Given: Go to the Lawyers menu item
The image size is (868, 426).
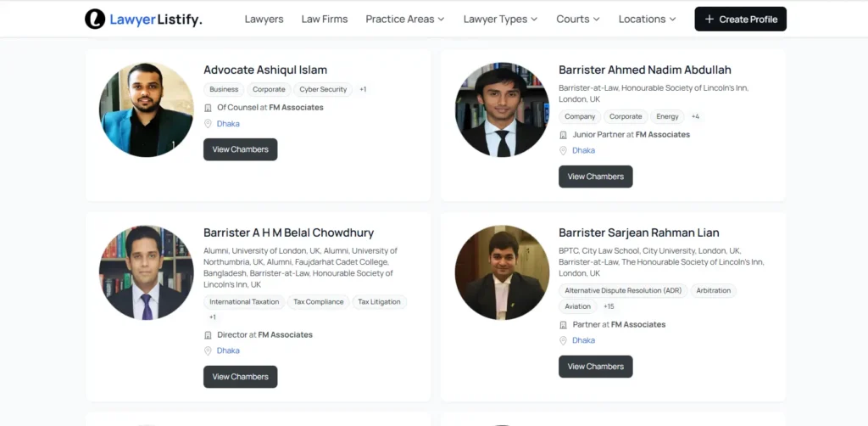Looking at the screenshot, I should [264, 19].
